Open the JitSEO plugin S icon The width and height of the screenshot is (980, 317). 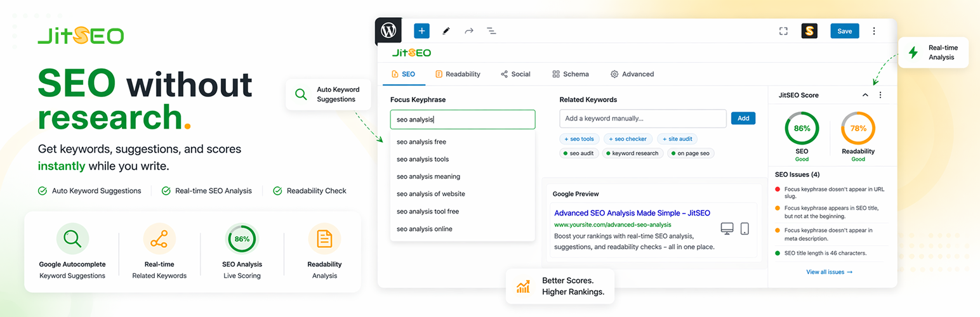click(x=809, y=31)
